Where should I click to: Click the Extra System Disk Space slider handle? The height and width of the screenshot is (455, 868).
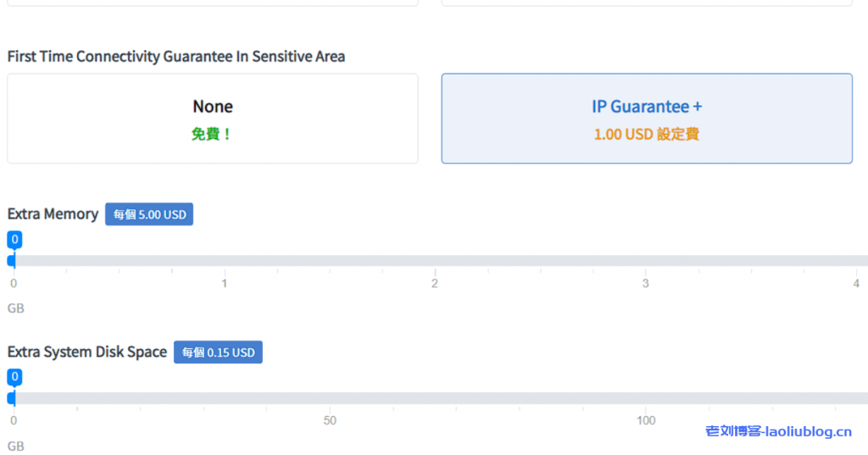(x=12, y=397)
